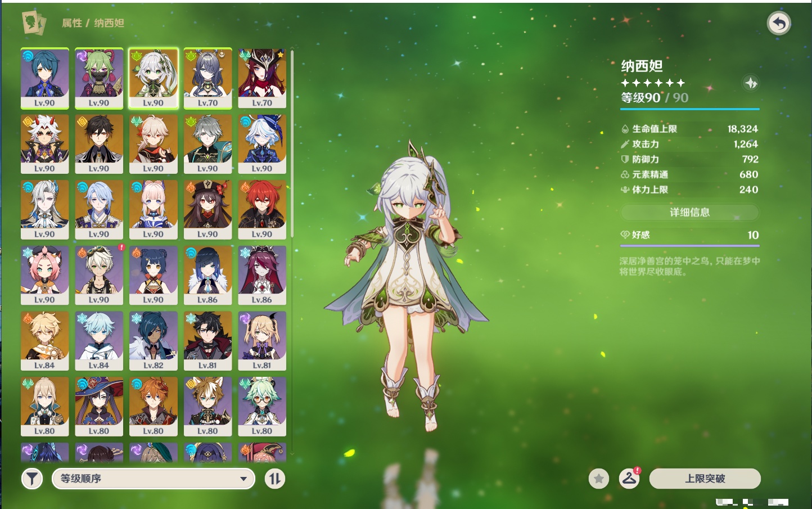
Task: Select Neuvillette's portrait card
Action: point(45,210)
